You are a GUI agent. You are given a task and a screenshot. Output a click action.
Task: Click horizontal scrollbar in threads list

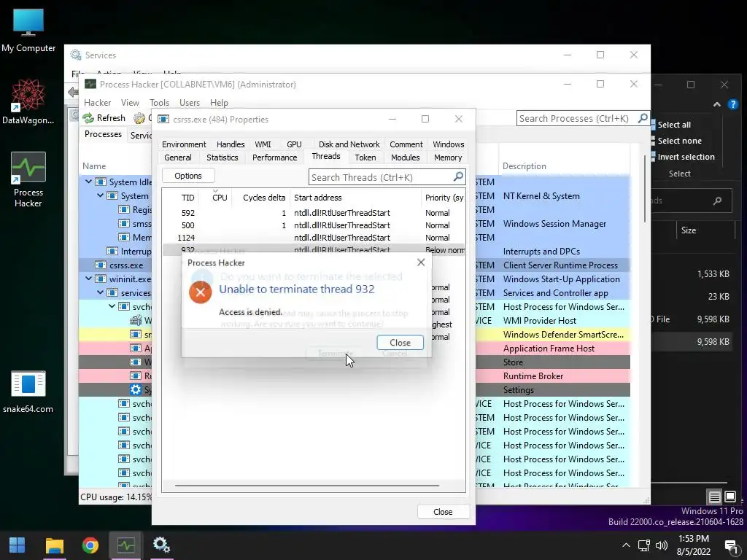pos(307,486)
